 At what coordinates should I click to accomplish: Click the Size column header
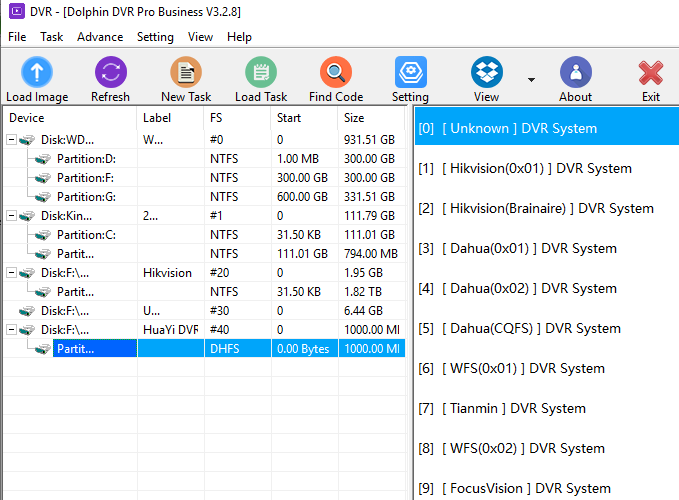click(x=371, y=118)
